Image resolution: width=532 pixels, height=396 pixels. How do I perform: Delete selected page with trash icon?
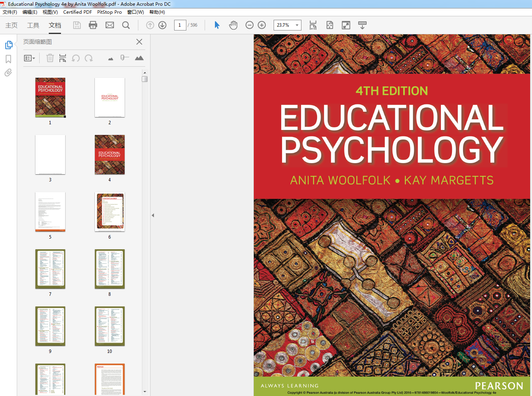pyautogui.click(x=50, y=58)
